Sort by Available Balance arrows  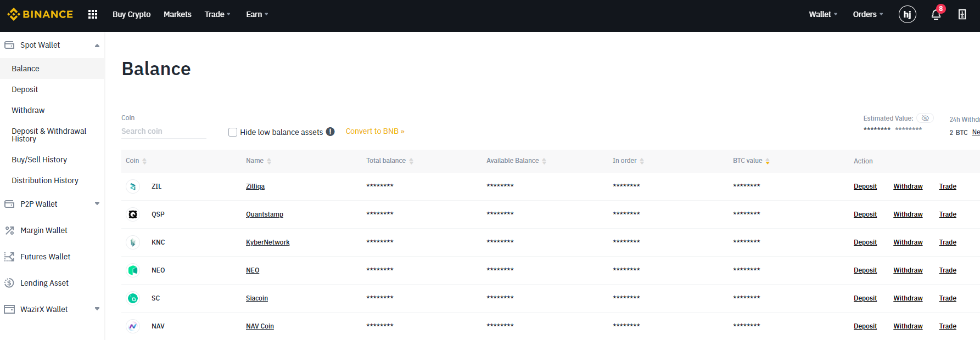[544, 161]
